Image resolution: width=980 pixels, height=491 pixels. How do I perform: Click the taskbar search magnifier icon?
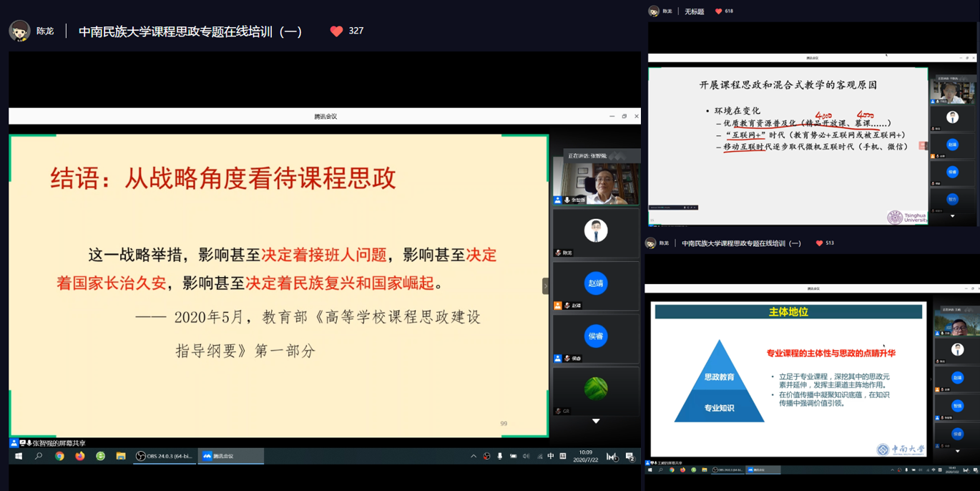(x=39, y=456)
